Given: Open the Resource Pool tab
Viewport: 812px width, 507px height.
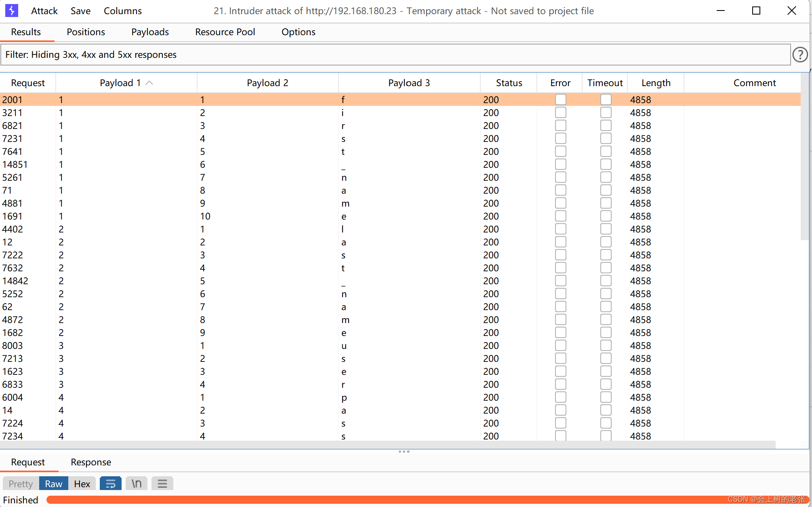Looking at the screenshot, I should 225,32.
